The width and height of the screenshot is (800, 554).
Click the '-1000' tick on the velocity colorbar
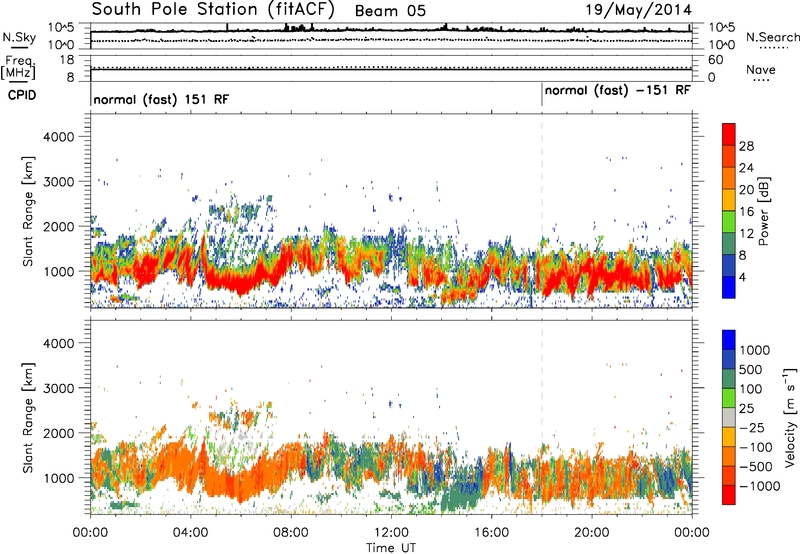(760, 486)
